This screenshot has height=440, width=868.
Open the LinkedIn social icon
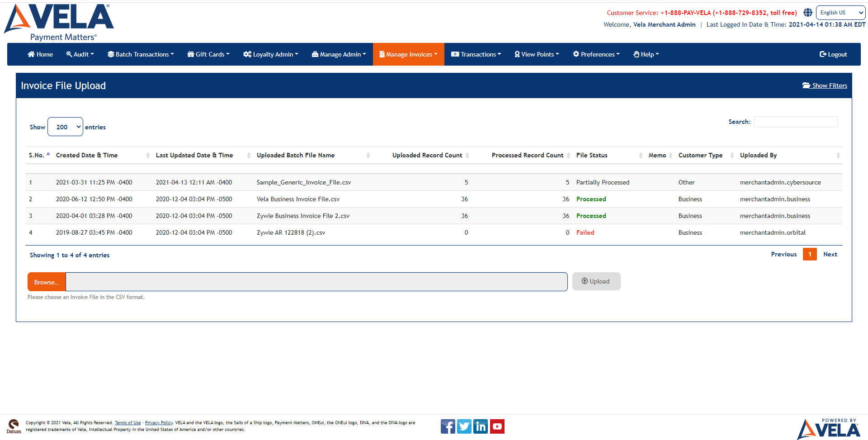pos(481,426)
